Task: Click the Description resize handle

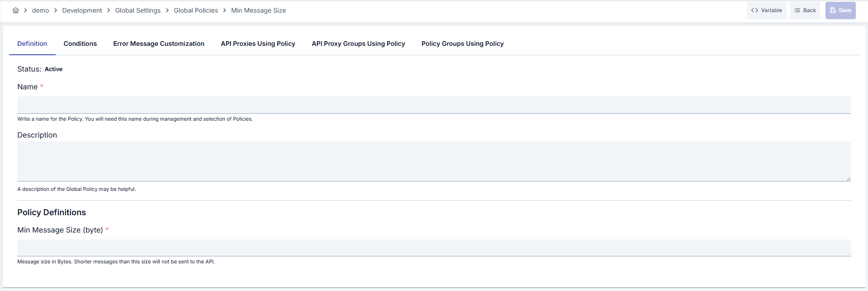Action: tap(848, 179)
